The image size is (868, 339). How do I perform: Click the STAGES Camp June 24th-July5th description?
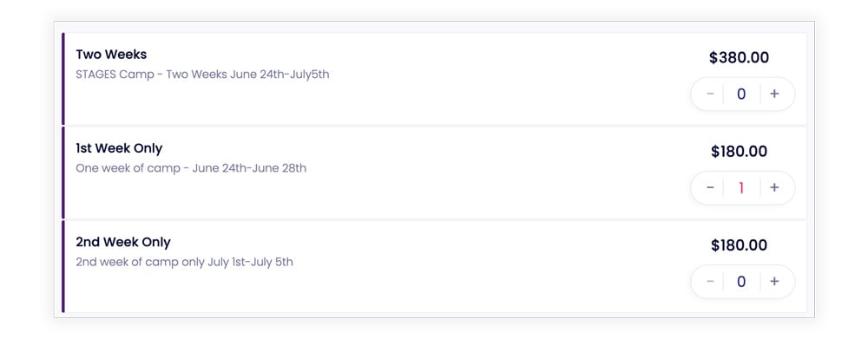point(202,74)
